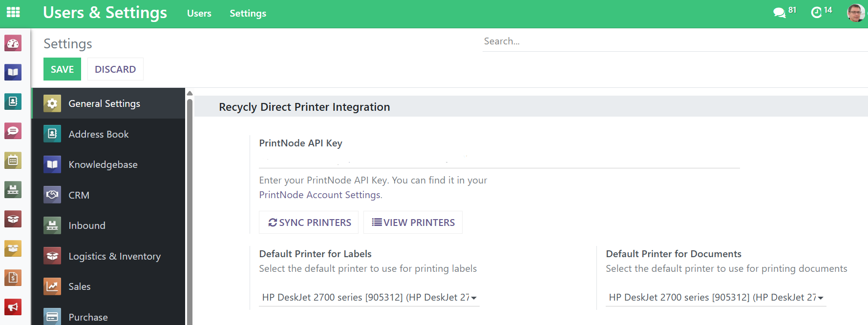Launch the calendar app icon
Screen dimensions: 868x325
(13, 160)
